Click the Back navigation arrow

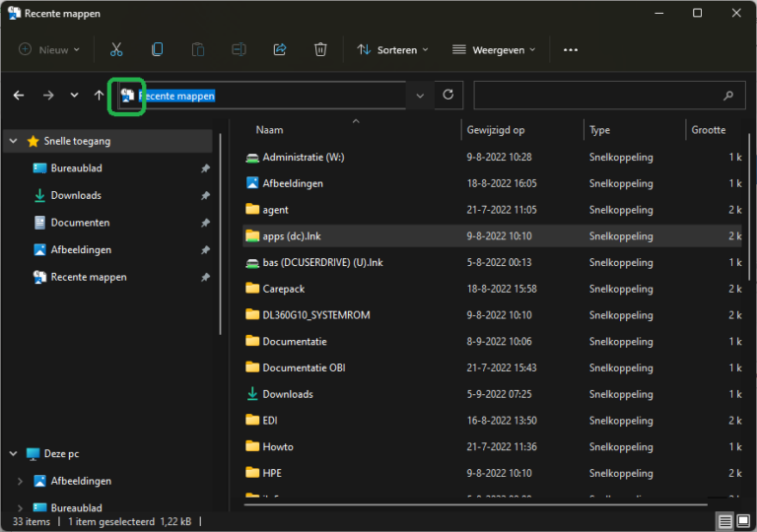coord(19,96)
